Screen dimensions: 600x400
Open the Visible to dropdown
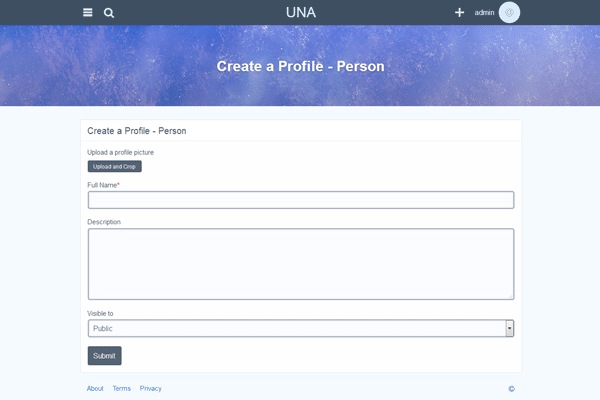300,328
